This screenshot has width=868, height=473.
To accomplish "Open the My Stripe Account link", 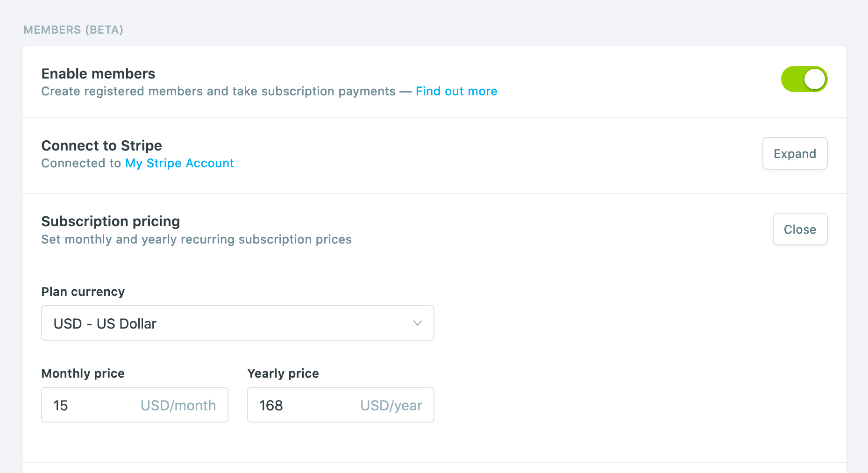I will [x=179, y=163].
